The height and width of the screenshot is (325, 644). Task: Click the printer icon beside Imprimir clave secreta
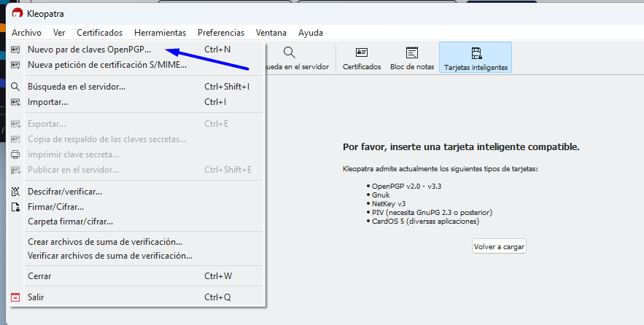tap(15, 154)
